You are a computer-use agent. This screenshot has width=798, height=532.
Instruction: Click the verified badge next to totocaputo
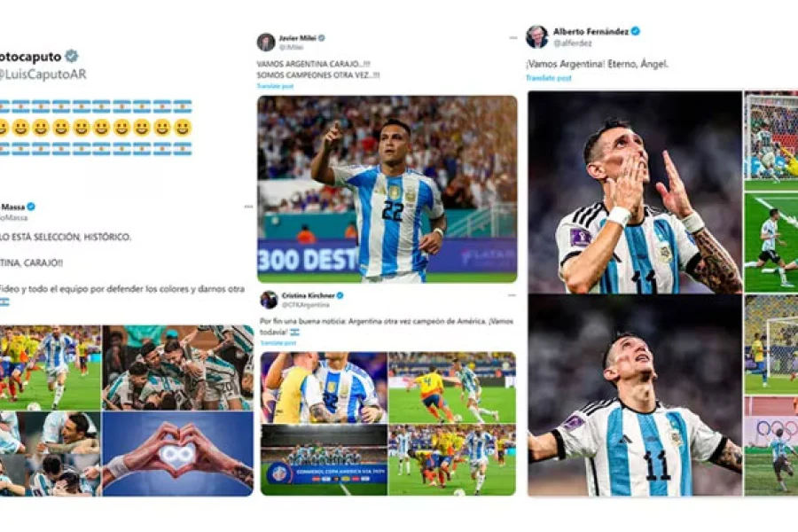[72, 56]
